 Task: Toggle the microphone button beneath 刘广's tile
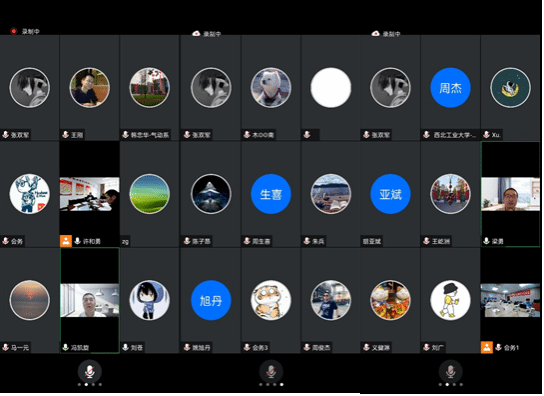(x=450, y=372)
